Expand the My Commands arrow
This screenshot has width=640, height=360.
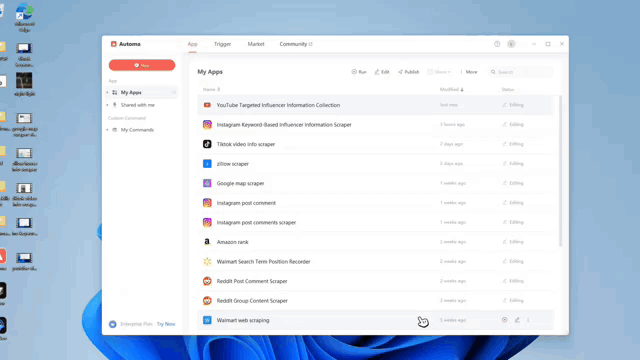107,130
